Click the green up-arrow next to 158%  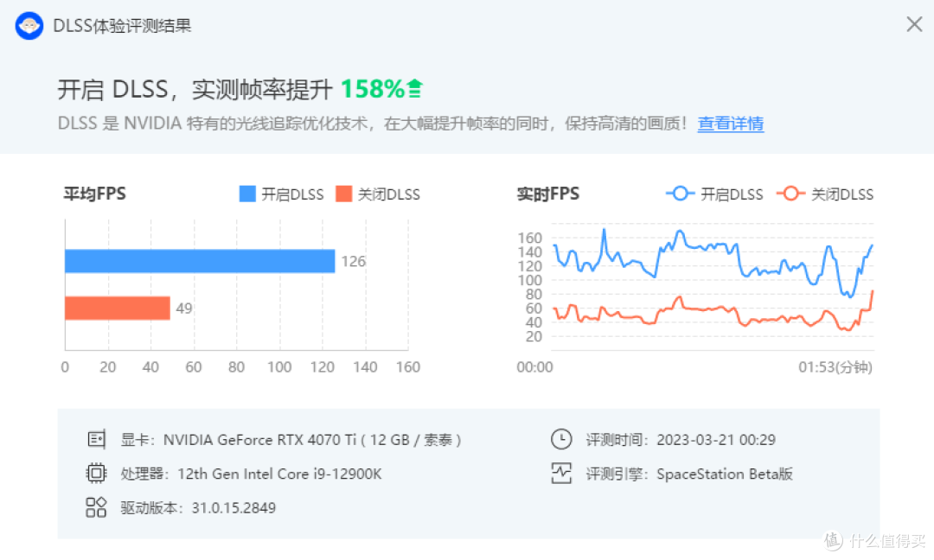point(415,89)
